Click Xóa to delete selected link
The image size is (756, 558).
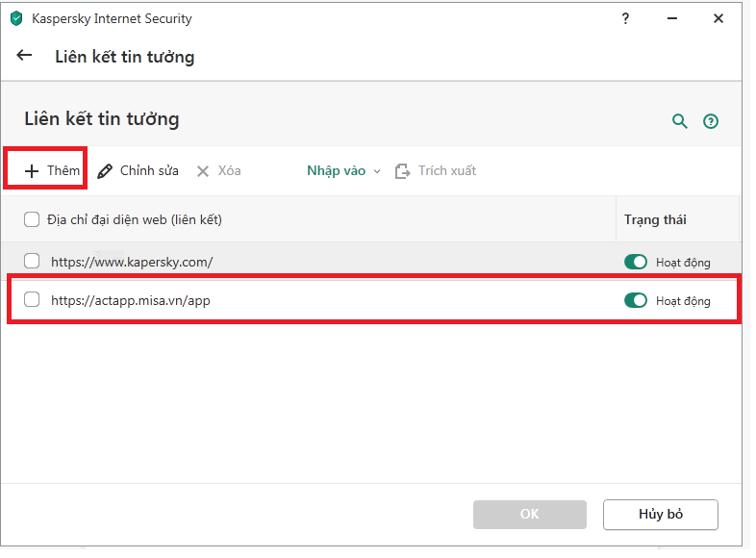pos(219,170)
